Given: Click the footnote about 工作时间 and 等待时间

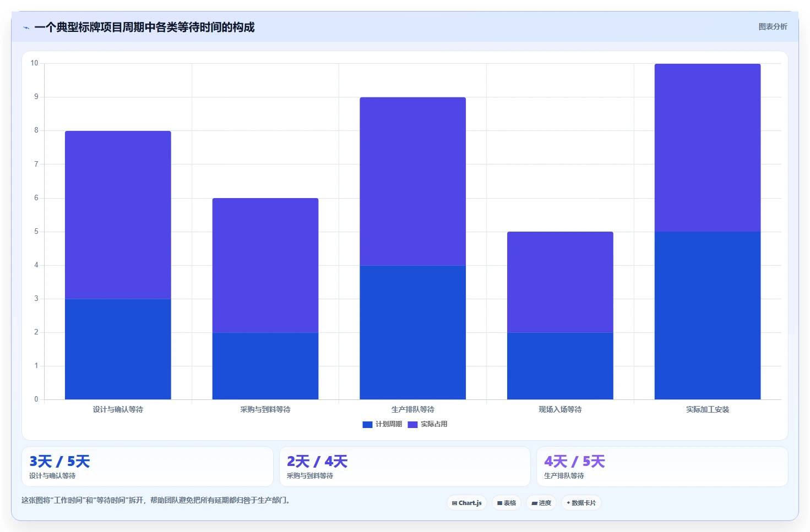Looking at the screenshot, I should click(x=156, y=500).
